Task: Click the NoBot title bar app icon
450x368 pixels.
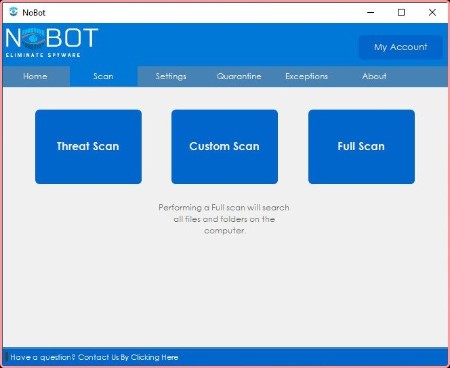Action: pos(13,12)
